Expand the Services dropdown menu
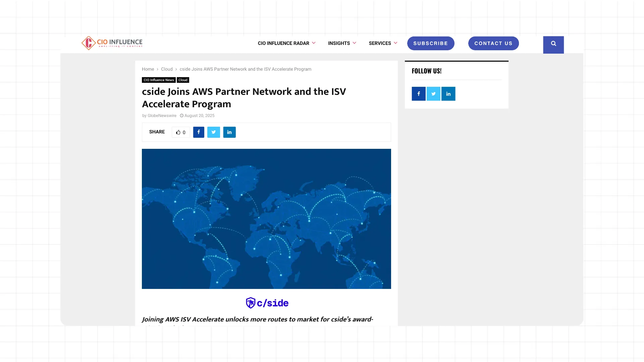This screenshot has width=644, height=362. tap(383, 43)
